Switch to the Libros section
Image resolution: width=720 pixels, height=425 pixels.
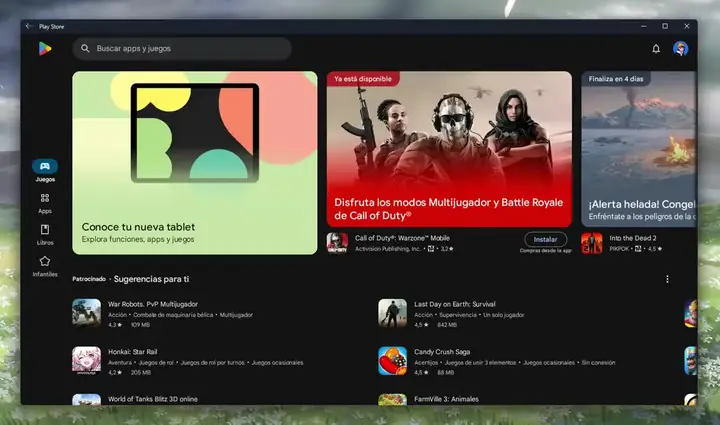[45, 235]
